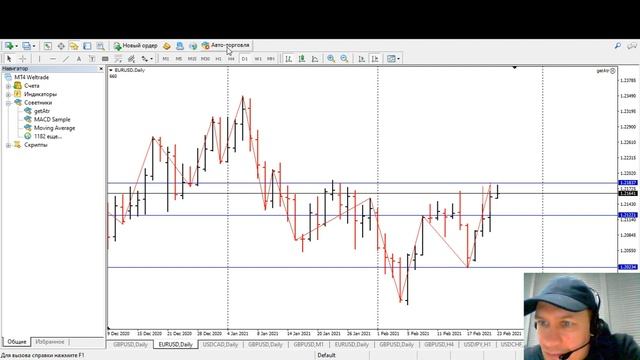Open the Terminal window icon
640x360 pixels.
87,46
